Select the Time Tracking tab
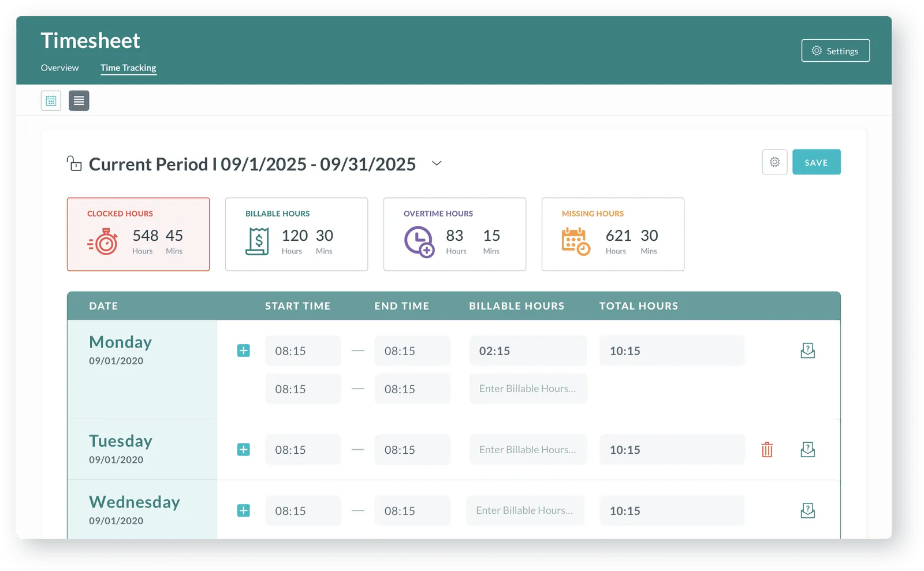 pos(128,68)
